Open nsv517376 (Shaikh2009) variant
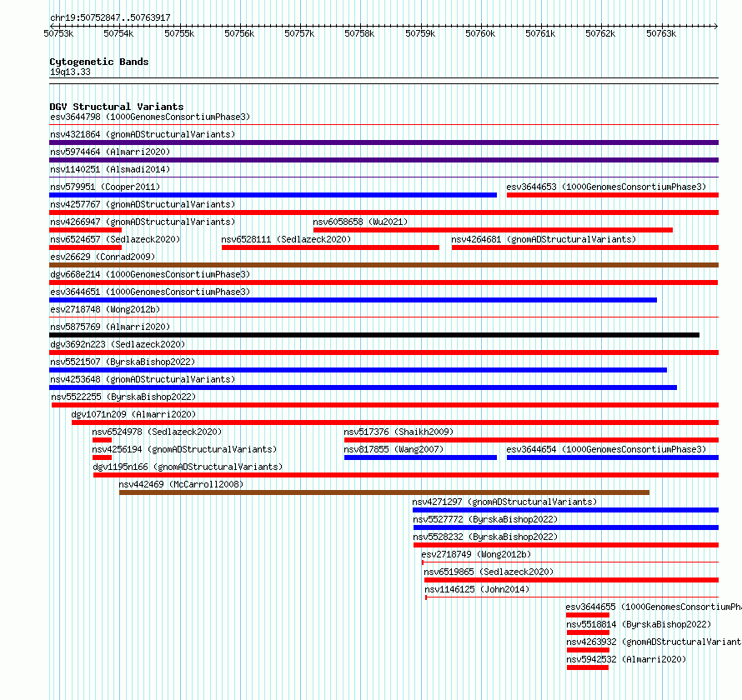Screen dimensions: 742x700 pyautogui.click(x=399, y=432)
